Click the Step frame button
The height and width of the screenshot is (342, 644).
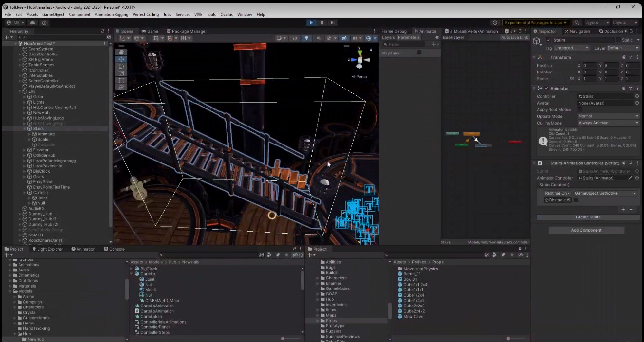pyautogui.click(x=333, y=23)
